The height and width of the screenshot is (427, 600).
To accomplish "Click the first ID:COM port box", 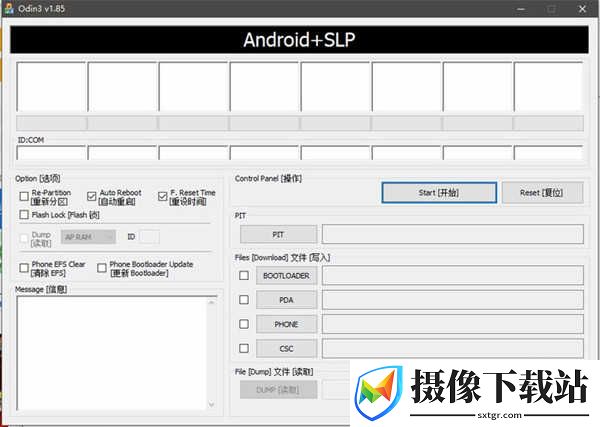I will click(51, 153).
